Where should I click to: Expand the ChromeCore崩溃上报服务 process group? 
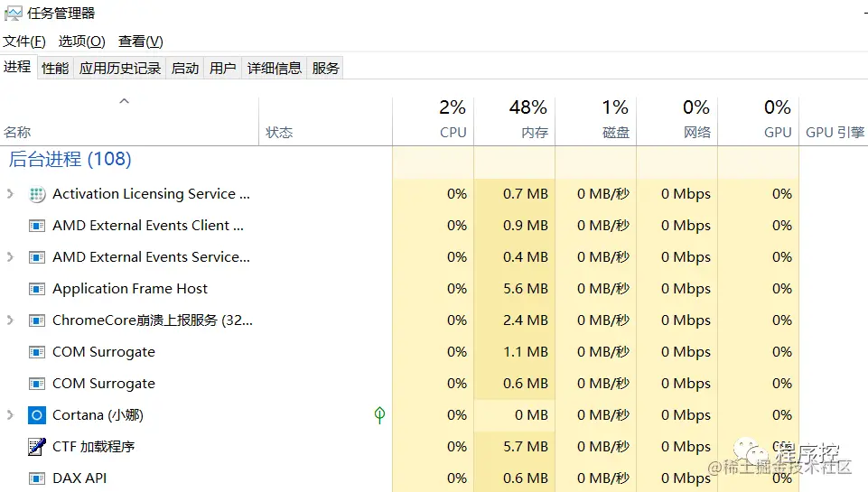click(10, 320)
